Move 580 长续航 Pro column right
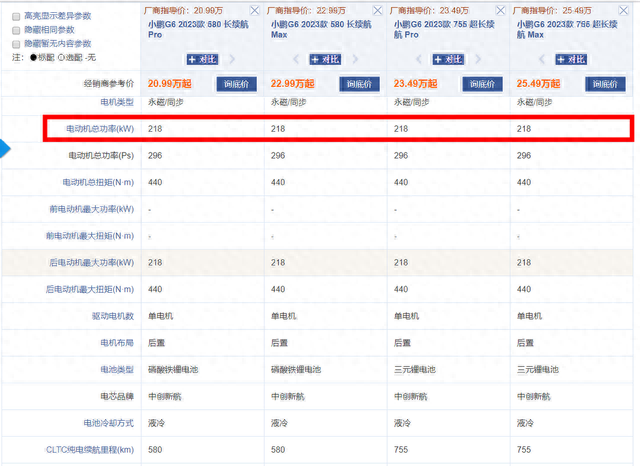 (x=232, y=60)
